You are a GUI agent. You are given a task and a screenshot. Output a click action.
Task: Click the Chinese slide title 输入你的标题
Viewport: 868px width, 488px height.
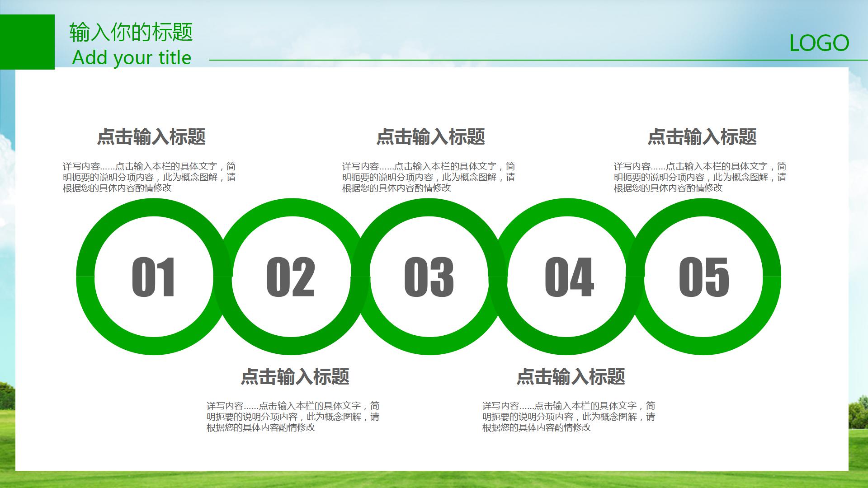[x=131, y=32]
